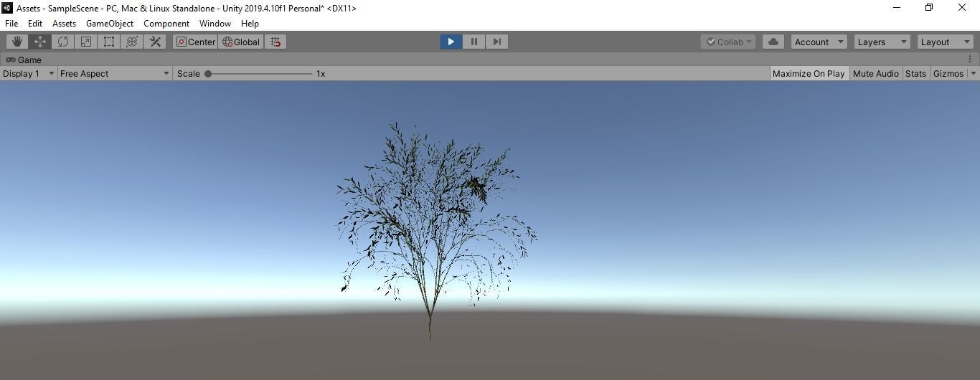Click the Unity title bar logo
Screen dimensions: 980x380
7,8
